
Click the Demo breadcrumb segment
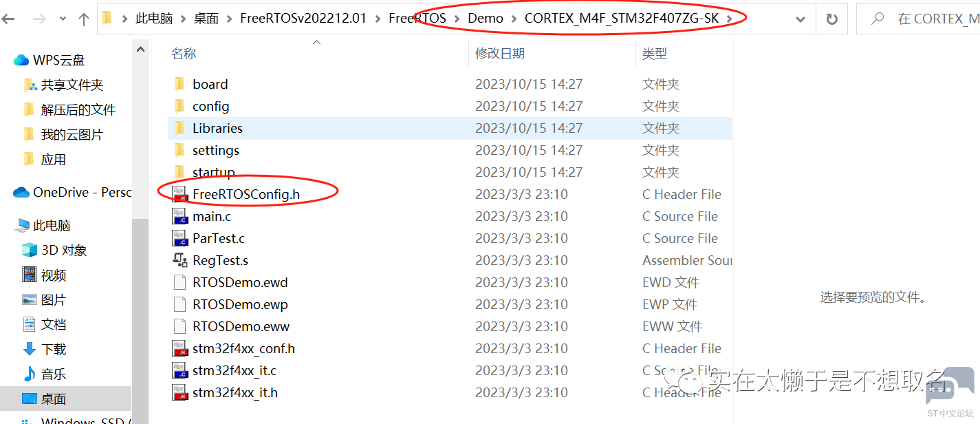click(x=486, y=19)
